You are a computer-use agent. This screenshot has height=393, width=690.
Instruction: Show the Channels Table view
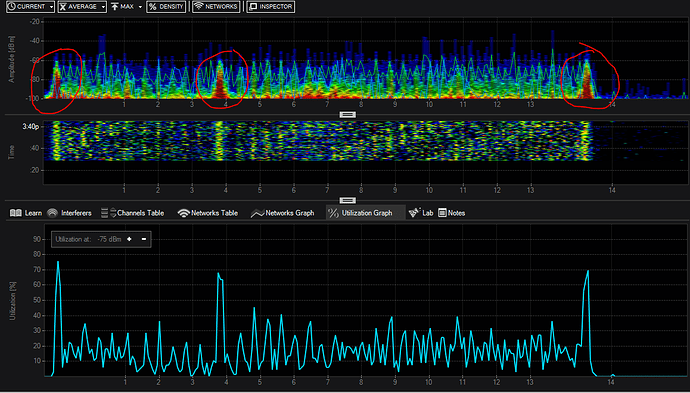point(132,213)
